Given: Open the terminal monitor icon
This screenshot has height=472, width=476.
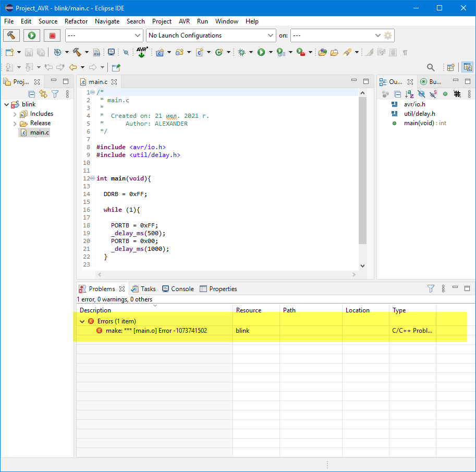Looking at the screenshot, I should [x=112, y=52].
